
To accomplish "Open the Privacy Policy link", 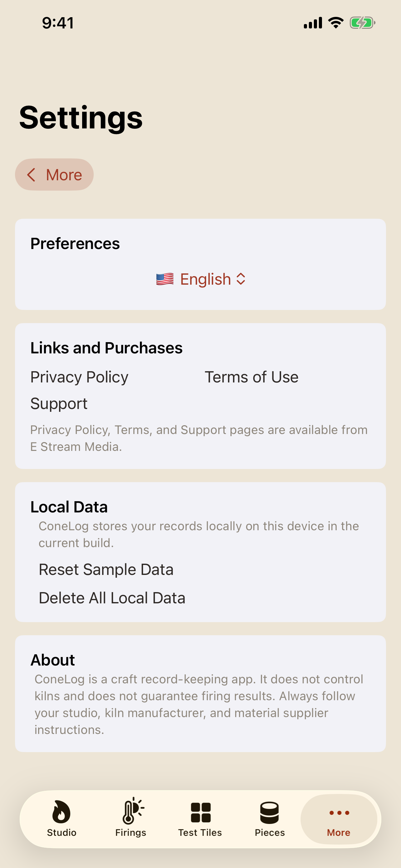I will pos(79,377).
